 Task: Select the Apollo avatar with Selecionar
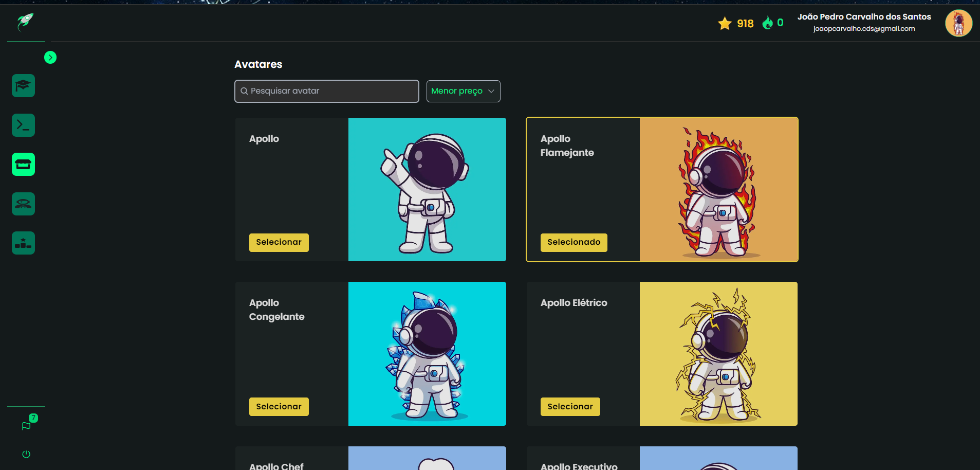coord(279,242)
